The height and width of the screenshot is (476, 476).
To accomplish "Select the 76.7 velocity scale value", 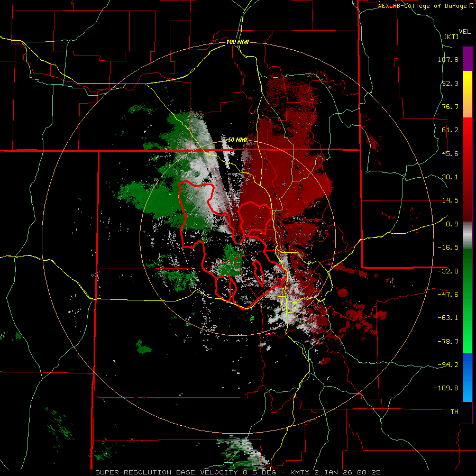I will pyautogui.click(x=450, y=106).
